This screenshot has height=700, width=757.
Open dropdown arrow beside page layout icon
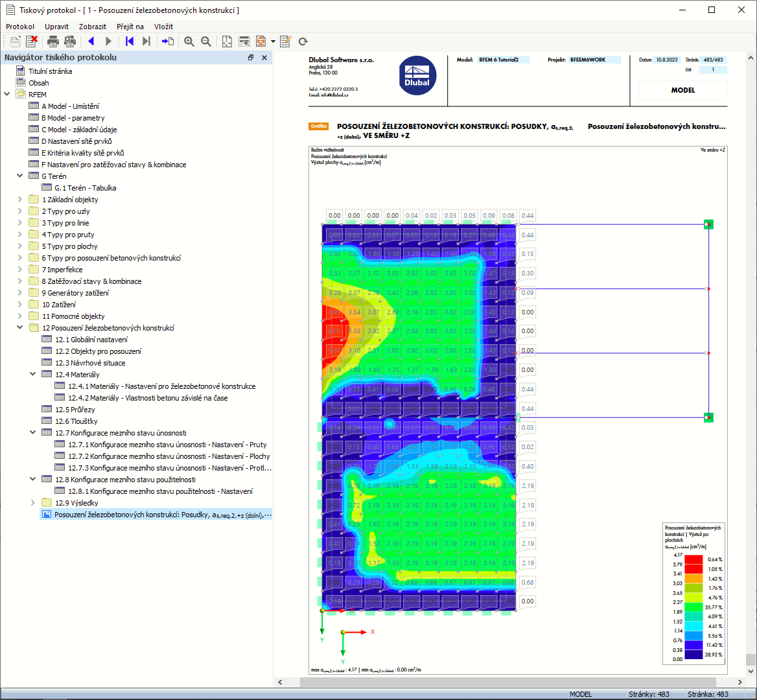pos(274,41)
